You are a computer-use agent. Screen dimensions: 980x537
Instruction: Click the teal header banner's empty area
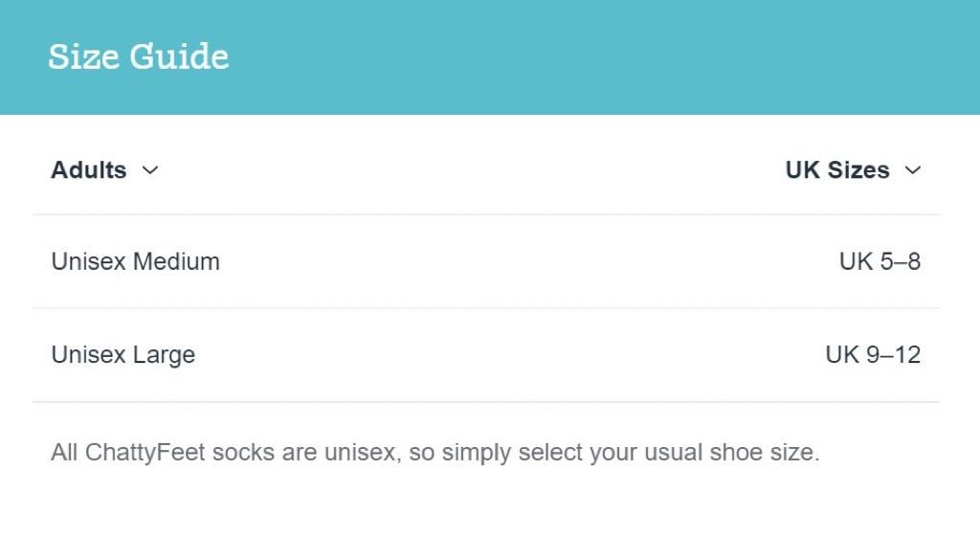(x=600, y=56)
